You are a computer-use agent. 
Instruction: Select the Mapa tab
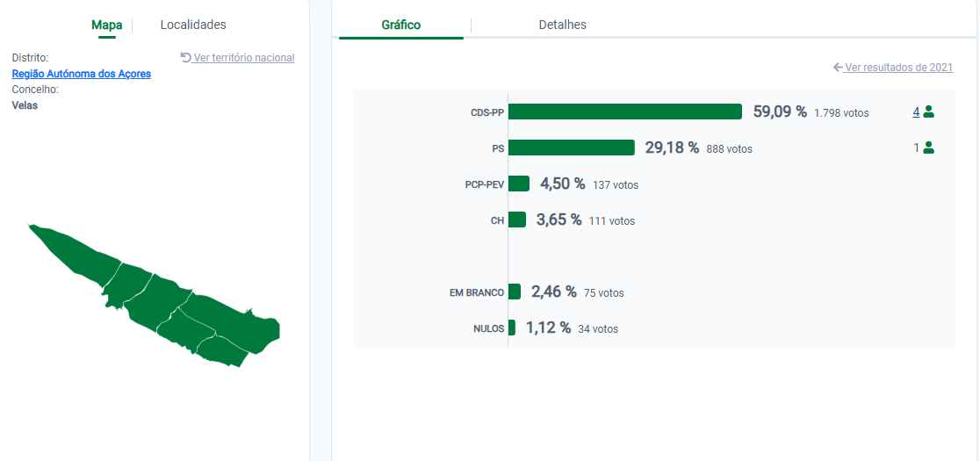tap(106, 25)
